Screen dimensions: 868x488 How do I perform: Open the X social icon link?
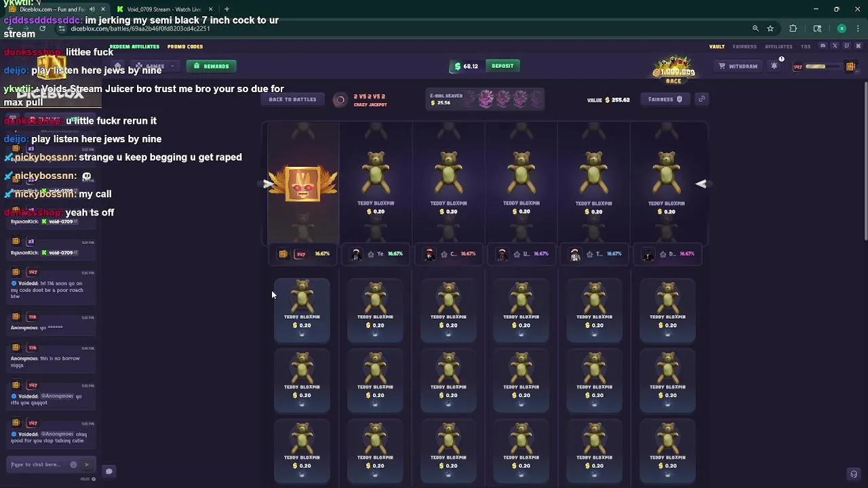pyautogui.click(x=835, y=46)
